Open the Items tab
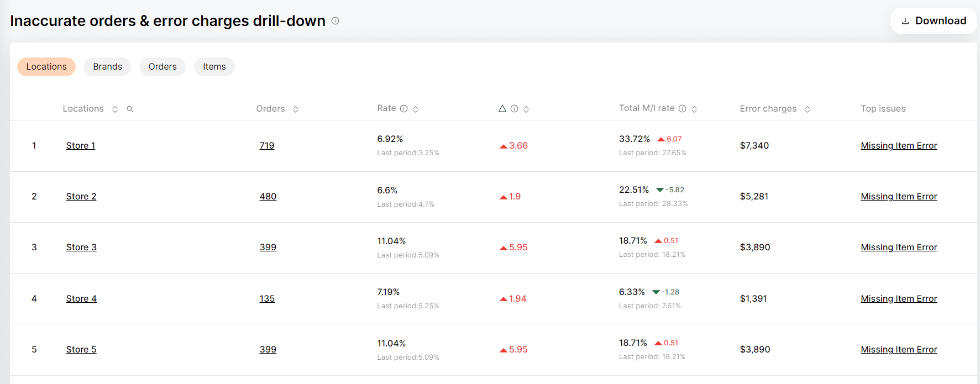This screenshot has height=384, width=980. pyautogui.click(x=214, y=67)
